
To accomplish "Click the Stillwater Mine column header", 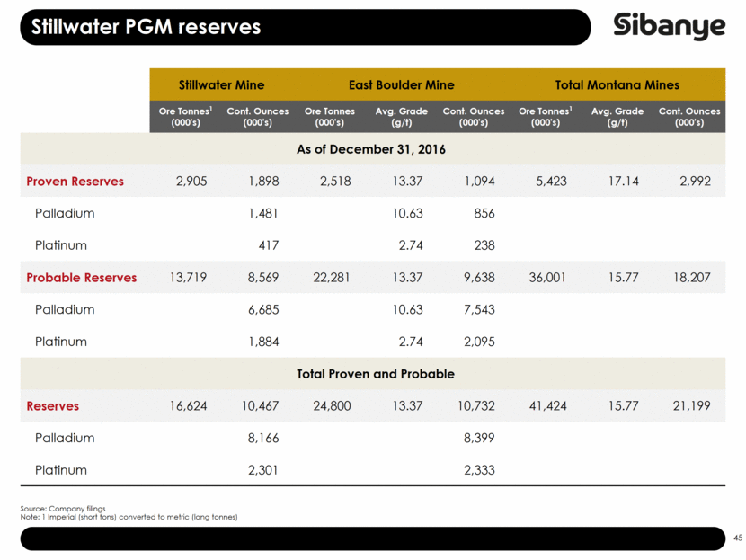I will coord(221,84).
